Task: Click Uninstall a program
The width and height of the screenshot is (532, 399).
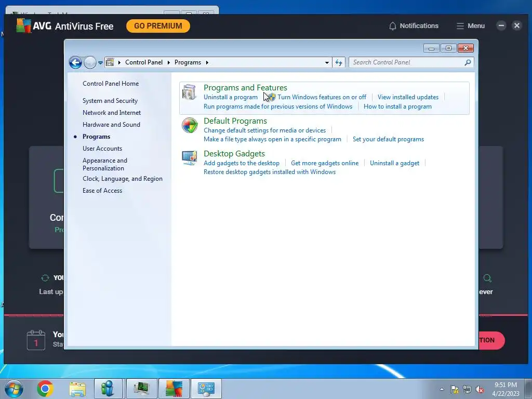Action: pos(230,97)
